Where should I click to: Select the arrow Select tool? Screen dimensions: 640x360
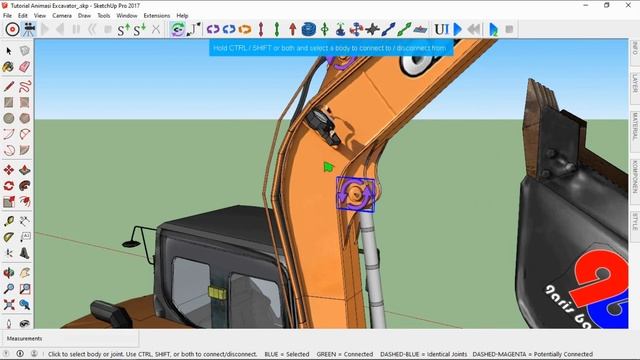coord(9,51)
